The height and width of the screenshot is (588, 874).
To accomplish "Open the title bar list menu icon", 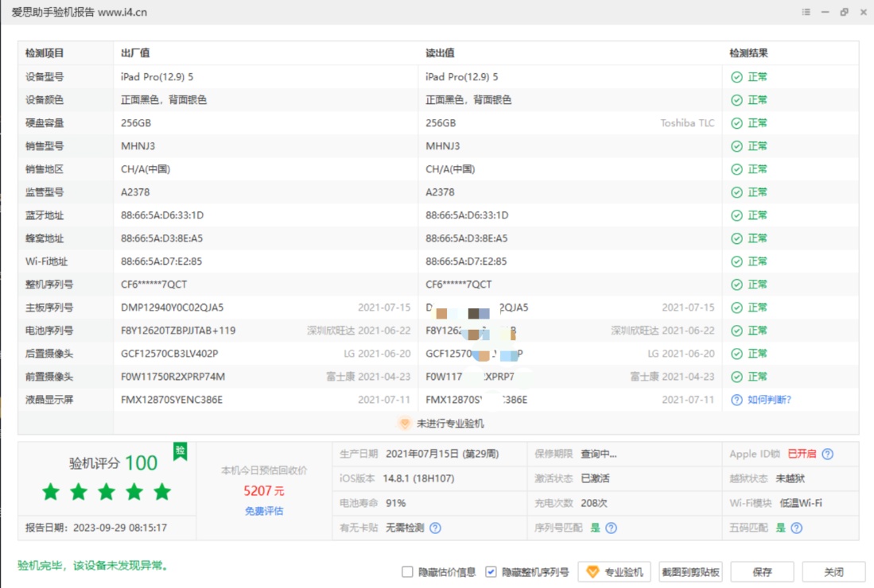I will (806, 12).
